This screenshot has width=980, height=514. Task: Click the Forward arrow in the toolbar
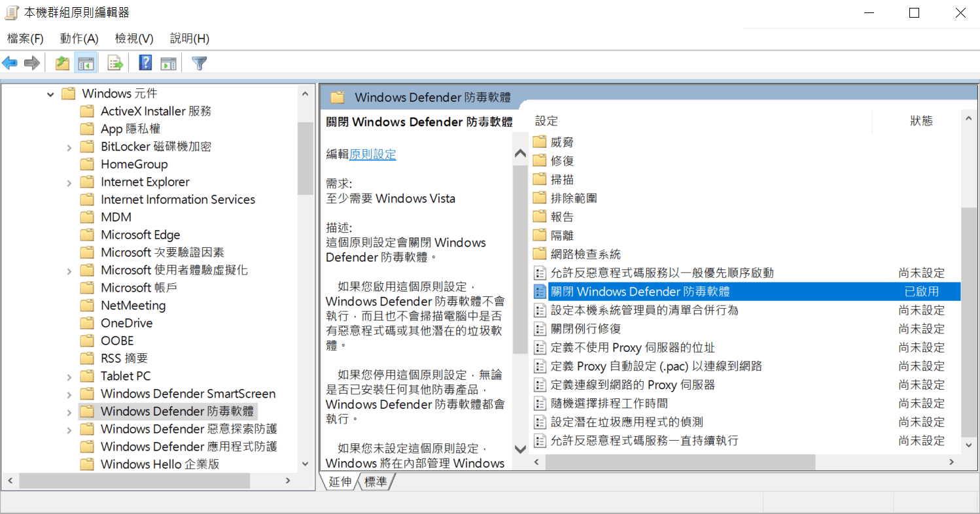tap(31, 63)
